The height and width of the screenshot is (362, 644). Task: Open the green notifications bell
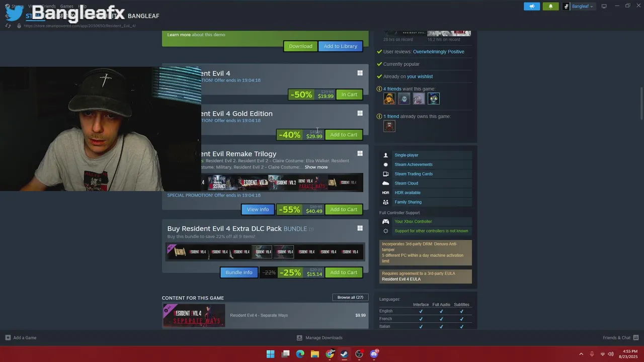550,6
